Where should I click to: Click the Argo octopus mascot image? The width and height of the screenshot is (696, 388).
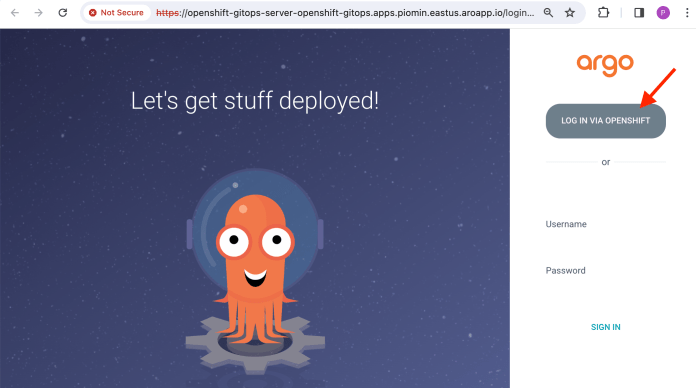pos(255,271)
